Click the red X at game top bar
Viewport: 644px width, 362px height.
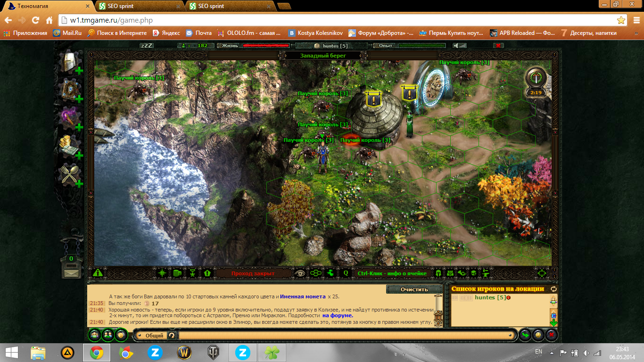coord(498,46)
